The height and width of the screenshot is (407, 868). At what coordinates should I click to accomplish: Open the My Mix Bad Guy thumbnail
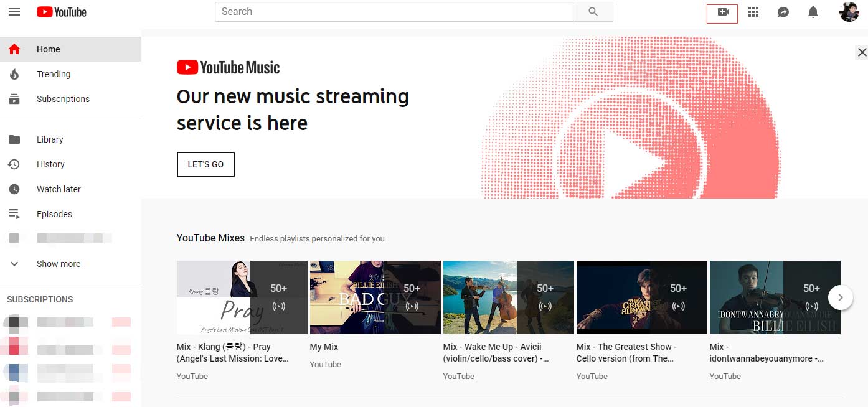coord(375,297)
